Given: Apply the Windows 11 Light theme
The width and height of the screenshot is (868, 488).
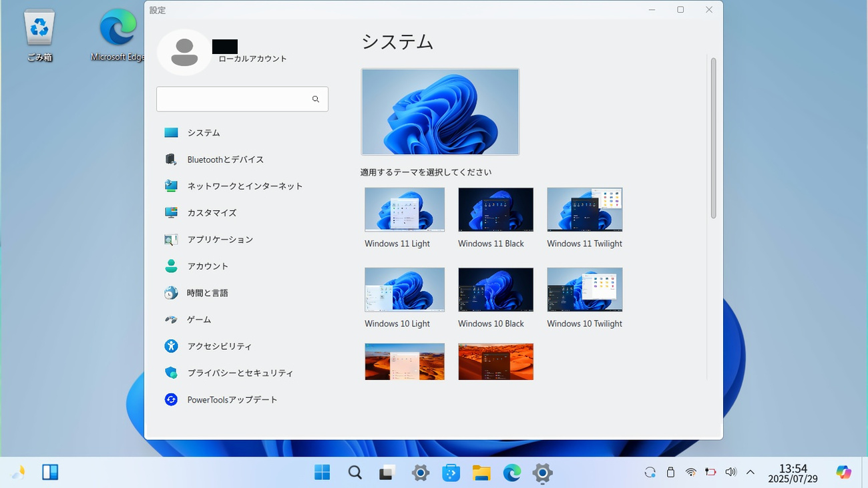Looking at the screenshot, I should click(x=405, y=218).
